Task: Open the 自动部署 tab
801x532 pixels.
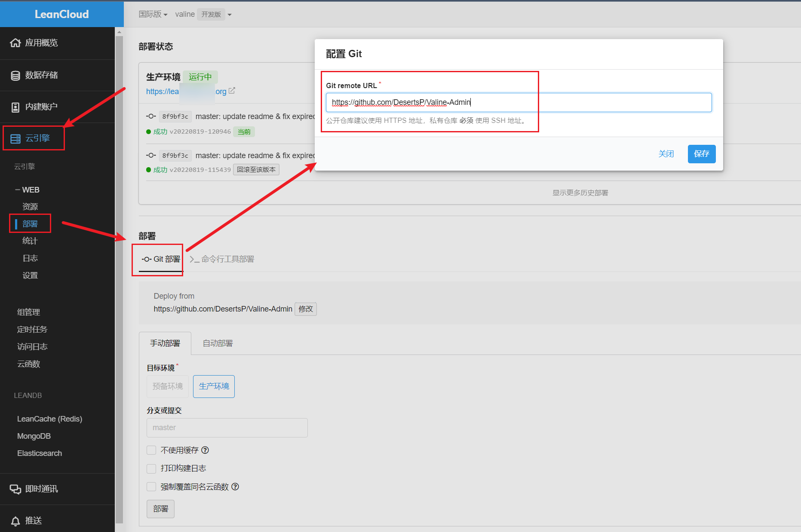Action: [218, 343]
